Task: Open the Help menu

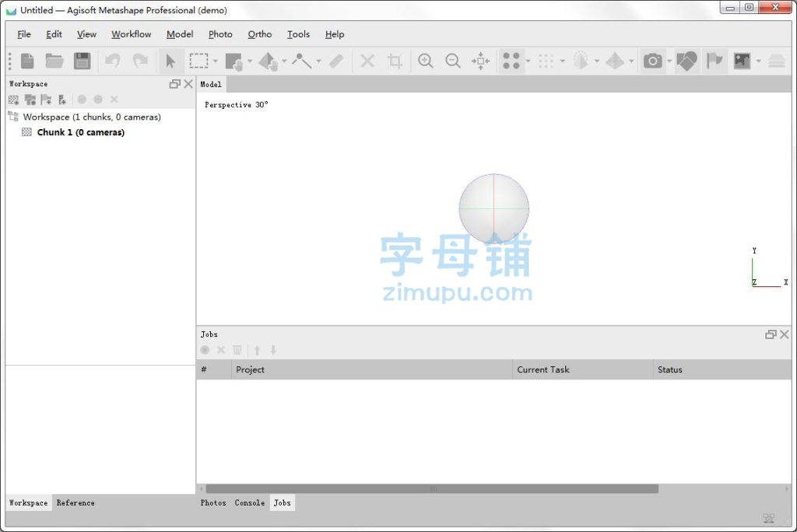Action: (x=335, y=34)
